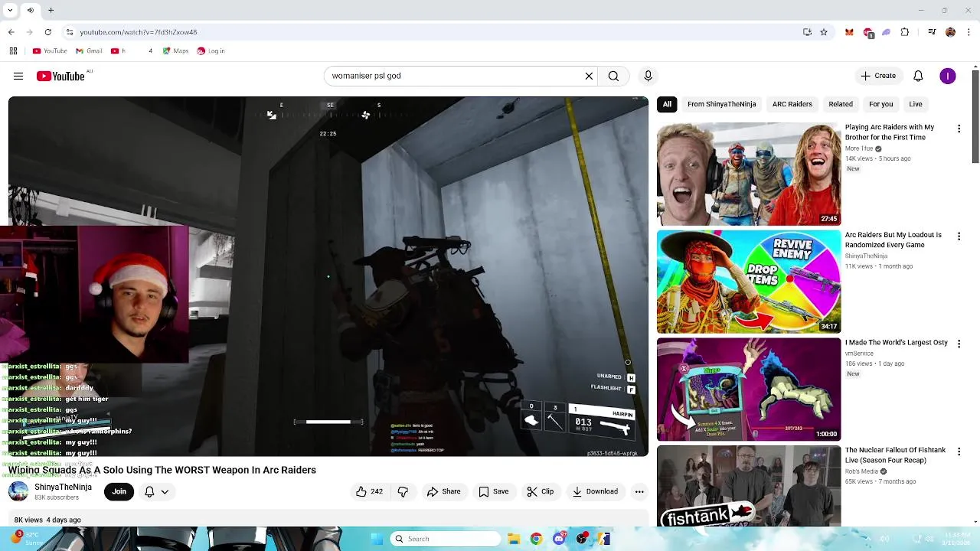Viewport: 980px width, 551px height.
Task: Go back with browser back arrow
Action: pyautogui.click(x=11, y=32)
